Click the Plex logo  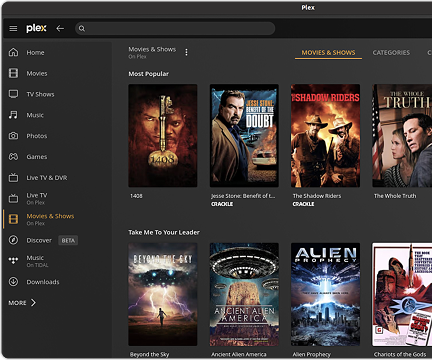click(x=36, y=28)
